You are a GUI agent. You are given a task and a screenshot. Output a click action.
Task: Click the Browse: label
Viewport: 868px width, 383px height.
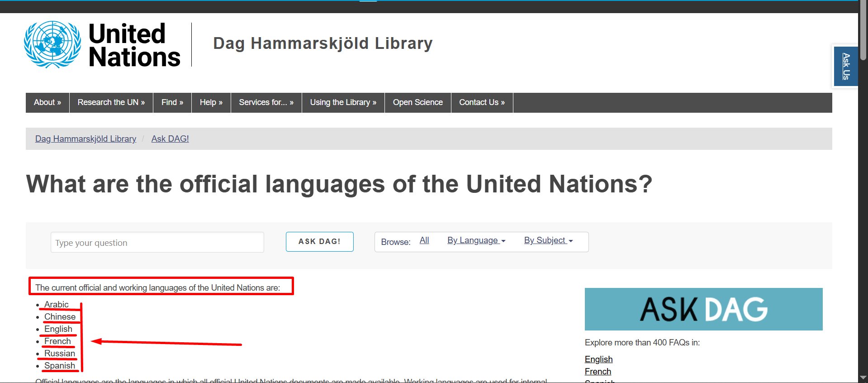pyautogui.click(x=396, y=242)
